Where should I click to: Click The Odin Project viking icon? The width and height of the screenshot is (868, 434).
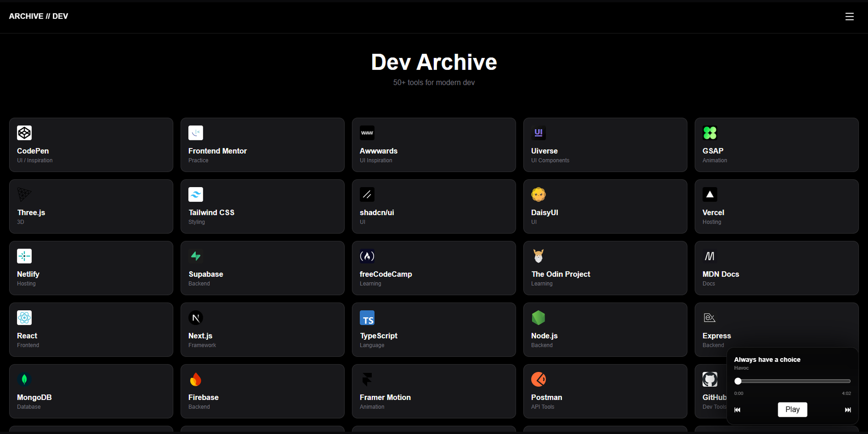tap(538, 256)
